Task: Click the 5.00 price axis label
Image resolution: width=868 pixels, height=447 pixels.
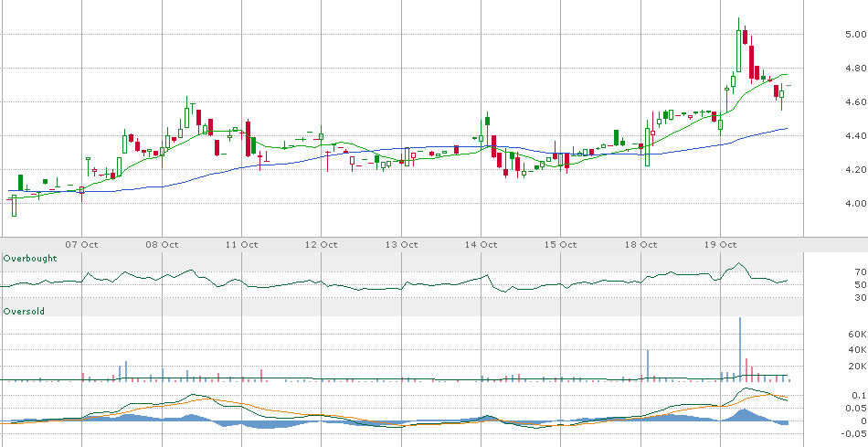Action: tap(856, 35)
